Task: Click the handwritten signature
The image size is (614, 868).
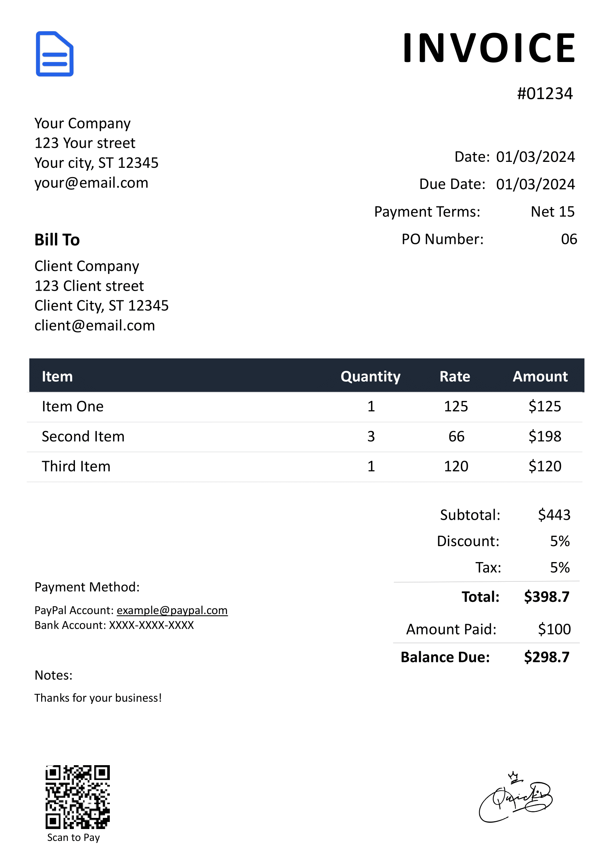Action: pos(515,798)
